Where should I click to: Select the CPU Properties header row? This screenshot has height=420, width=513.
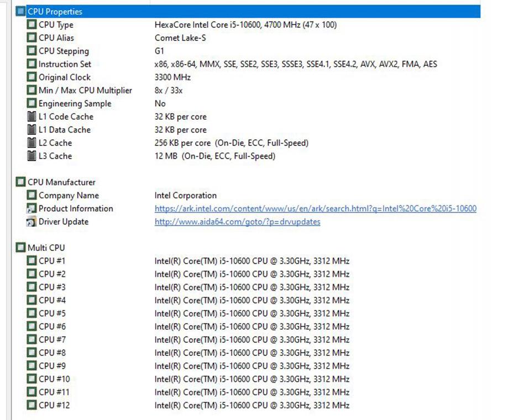[55, 12]
